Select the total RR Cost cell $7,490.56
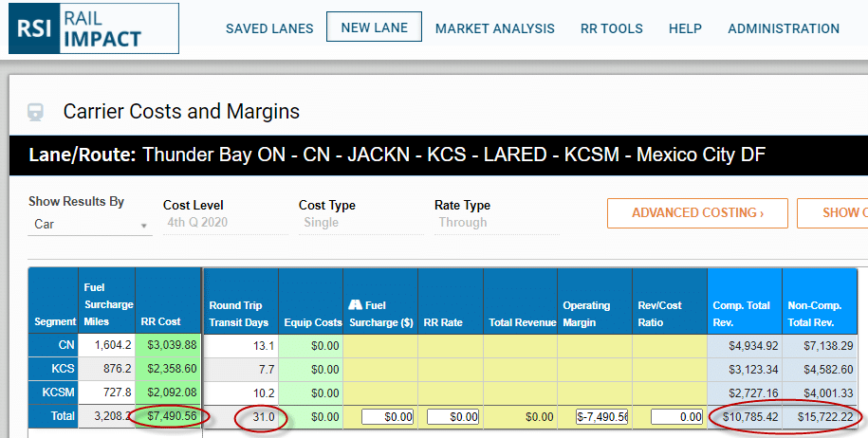The height and width of the screenshot is (438, 868). point(169,415)
